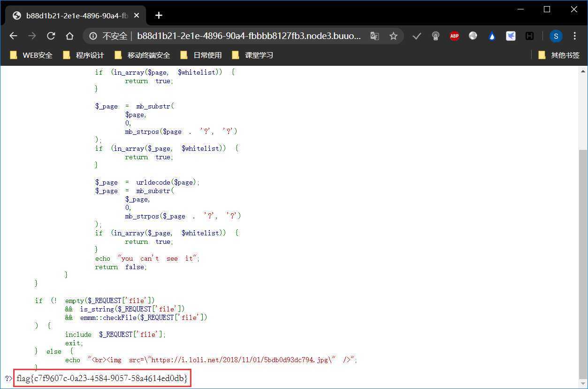Image resolution: width=588 pixels, height=389 pixels.
Task: Click the 'exit;' code line
Action: pyautogui.click(x=74, y=343)
